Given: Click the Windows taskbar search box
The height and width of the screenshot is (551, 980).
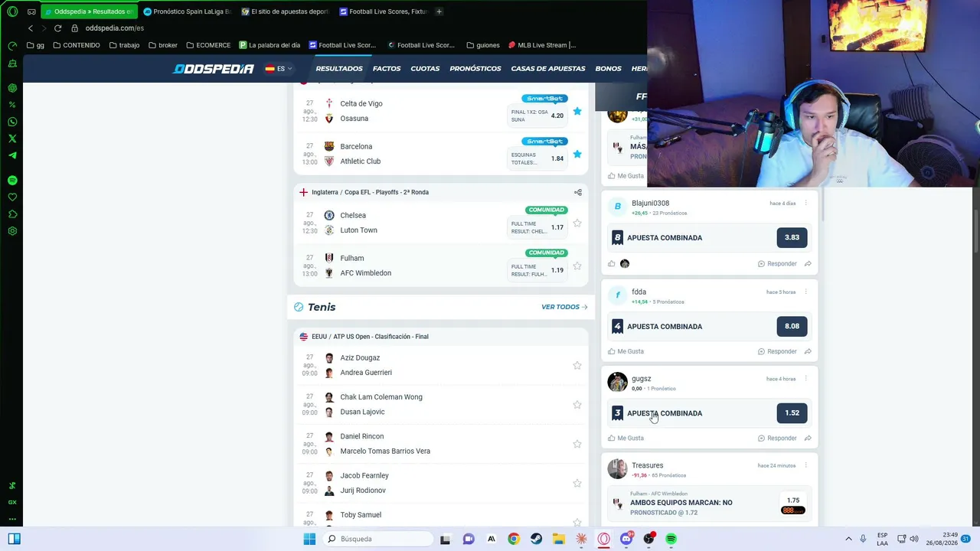Looking at the screenshot, I should tap(378, 539).
